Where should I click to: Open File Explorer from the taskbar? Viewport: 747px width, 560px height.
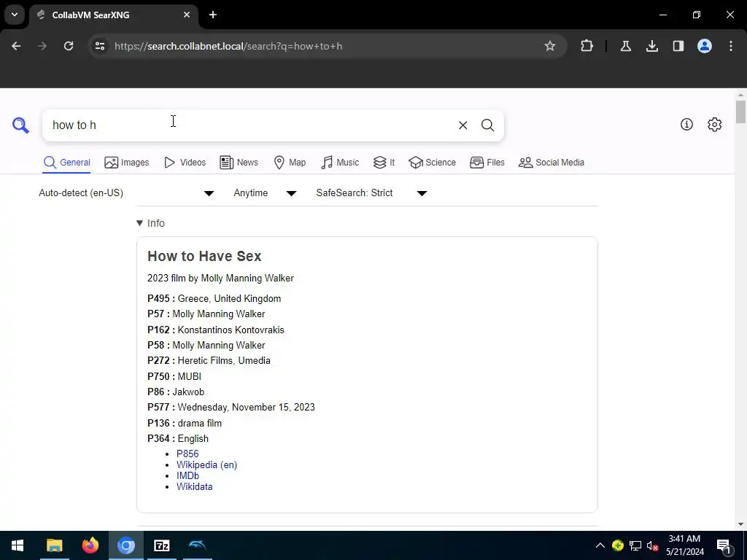pyautogui.click(x=54, y=545)
